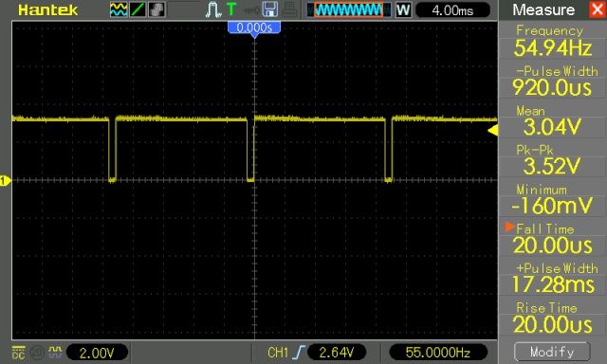Open the 4.00ms timebase setting
The image size is (607, 364).
(452, 10)
